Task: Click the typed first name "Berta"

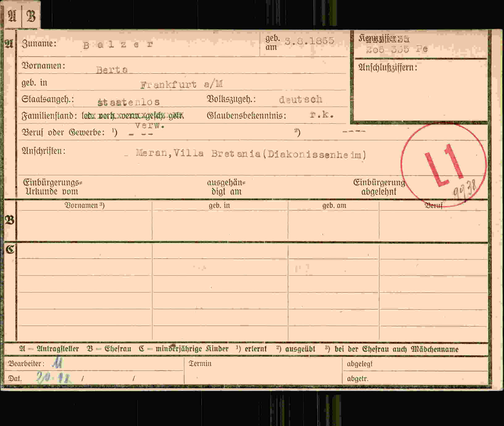Action: 112,70
